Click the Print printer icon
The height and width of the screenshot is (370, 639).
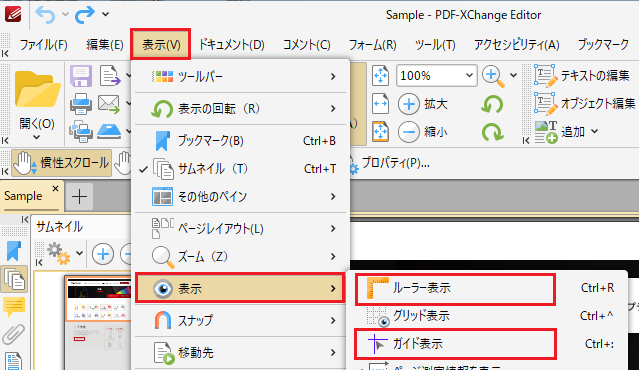click(81, 104)
